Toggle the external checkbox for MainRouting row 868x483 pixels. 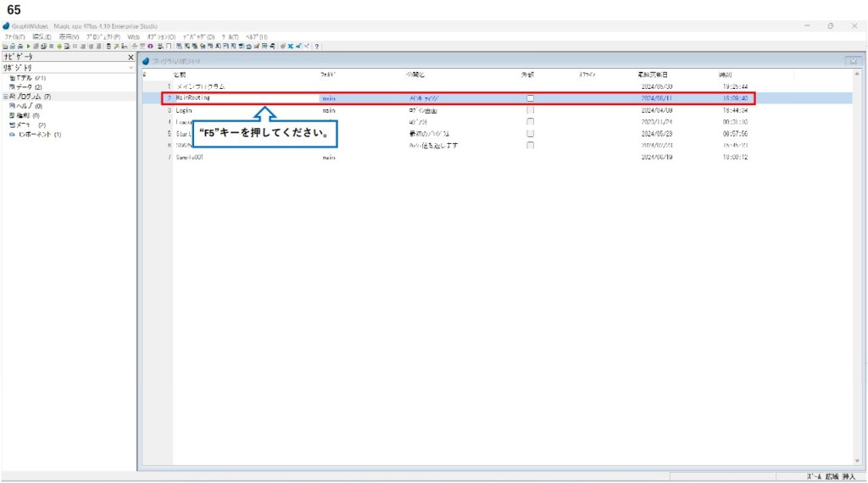click(531, 98)
